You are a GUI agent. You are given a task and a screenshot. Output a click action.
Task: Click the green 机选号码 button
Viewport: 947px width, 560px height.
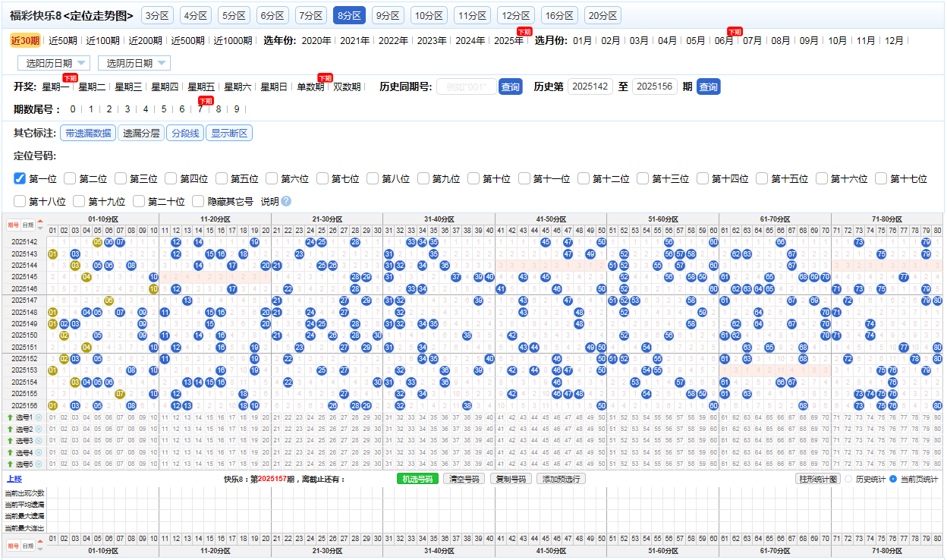pos(417,479)
